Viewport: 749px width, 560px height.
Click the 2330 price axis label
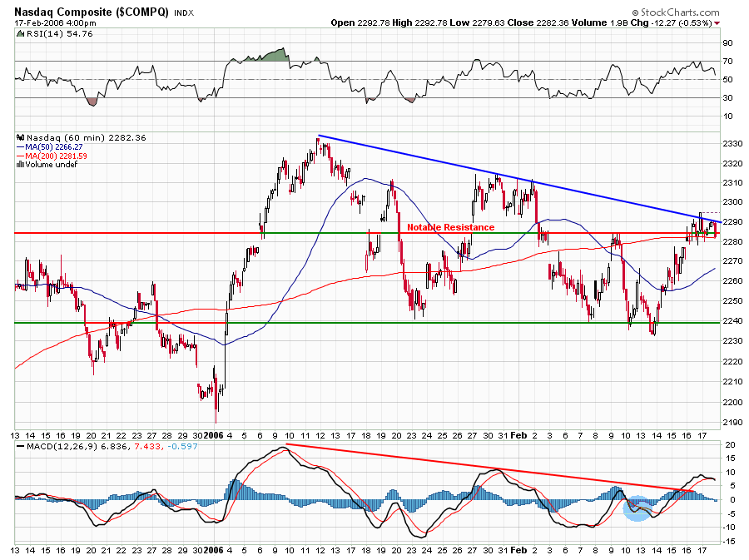point(732,144)
